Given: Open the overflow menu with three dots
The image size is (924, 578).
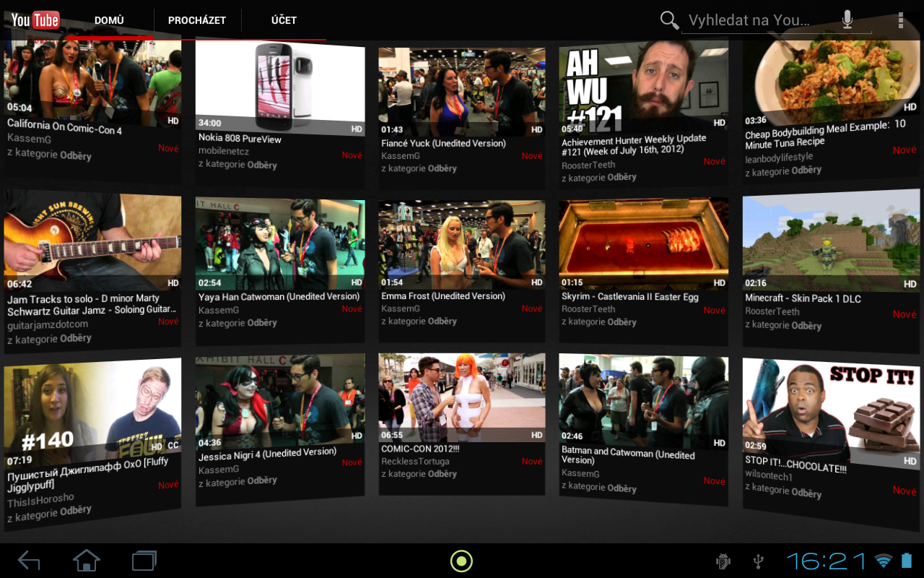Looking at the screenshot, I should click(901, 20).
